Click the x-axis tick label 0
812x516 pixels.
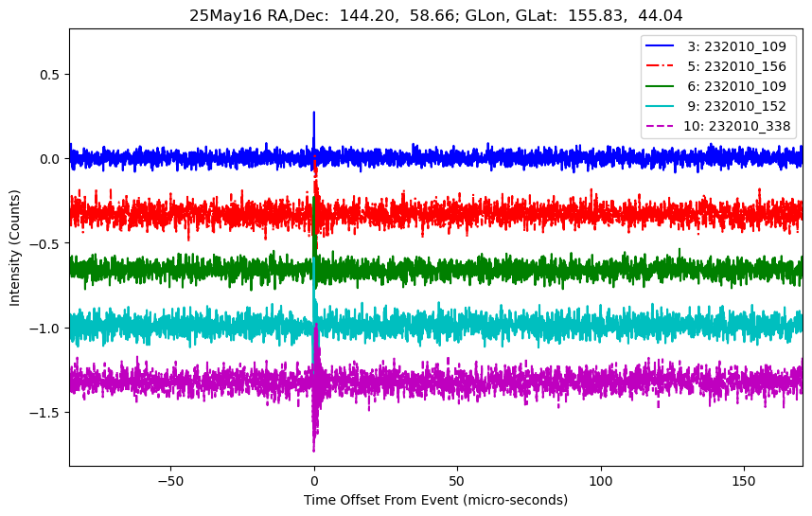314,481
